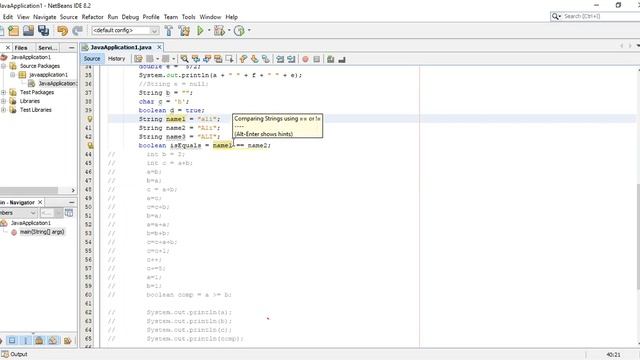This screenshot has width=640, height=360.
Task: Open the Refactor menu
Action: [93, 17]
